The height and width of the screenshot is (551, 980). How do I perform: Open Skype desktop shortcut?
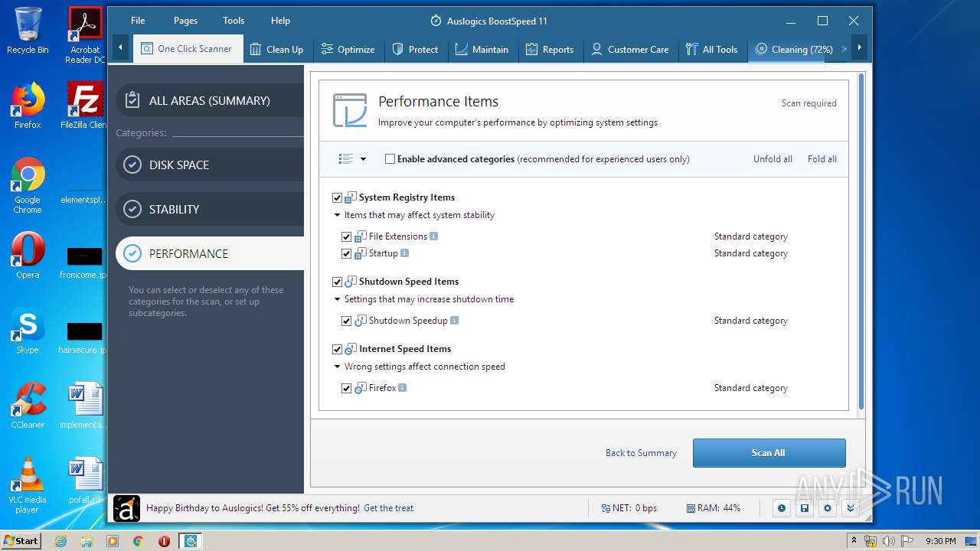point(28,331)
